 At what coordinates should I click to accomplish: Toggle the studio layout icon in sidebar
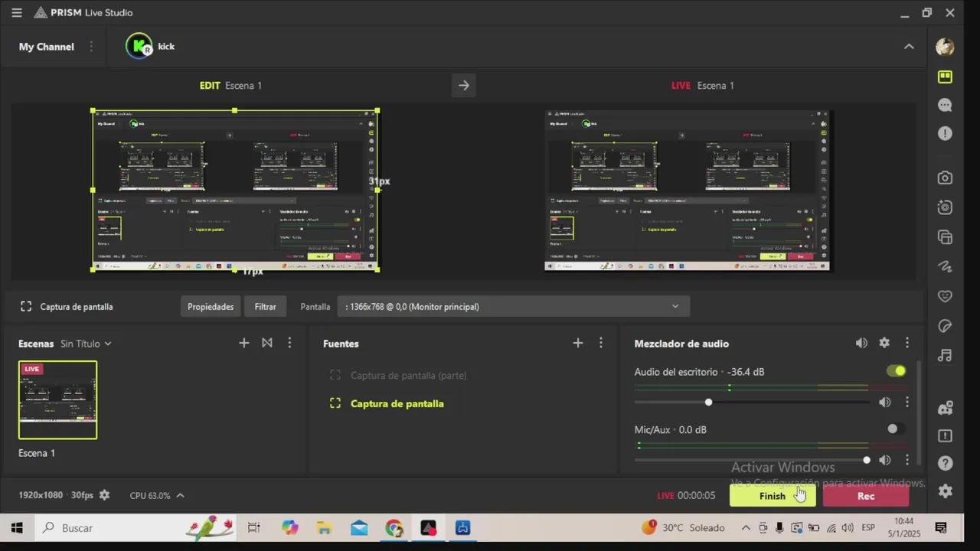pyautogui.click(x=945, y=77)
